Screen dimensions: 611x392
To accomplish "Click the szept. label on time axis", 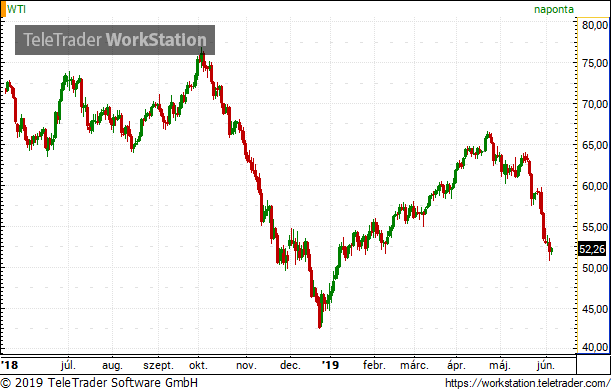I will (x=158, y=366).
